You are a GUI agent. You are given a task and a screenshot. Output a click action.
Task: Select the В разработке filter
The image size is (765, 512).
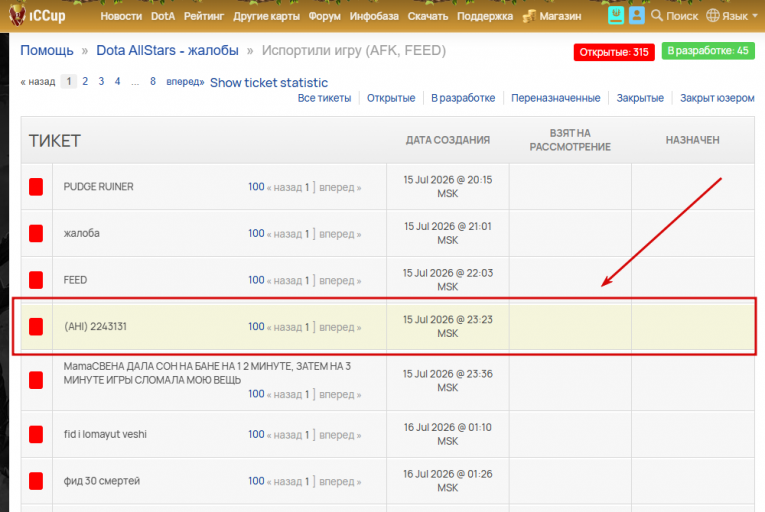click(463, 98)
